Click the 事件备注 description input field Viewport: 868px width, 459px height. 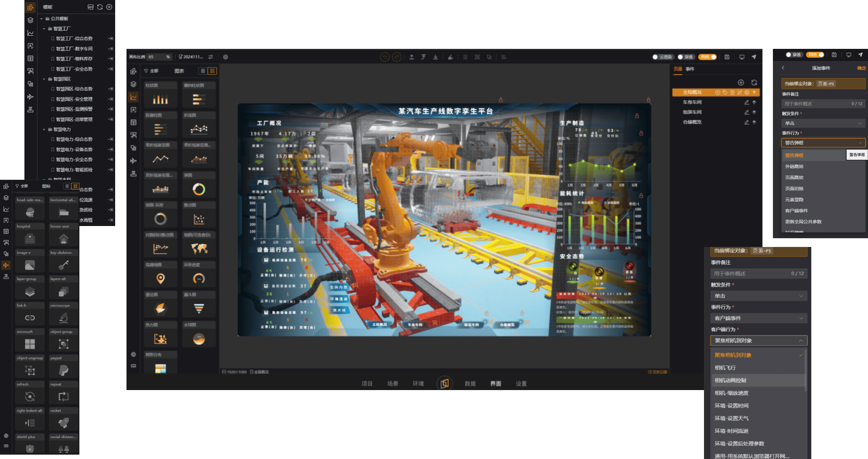click(x=816, y=104)
